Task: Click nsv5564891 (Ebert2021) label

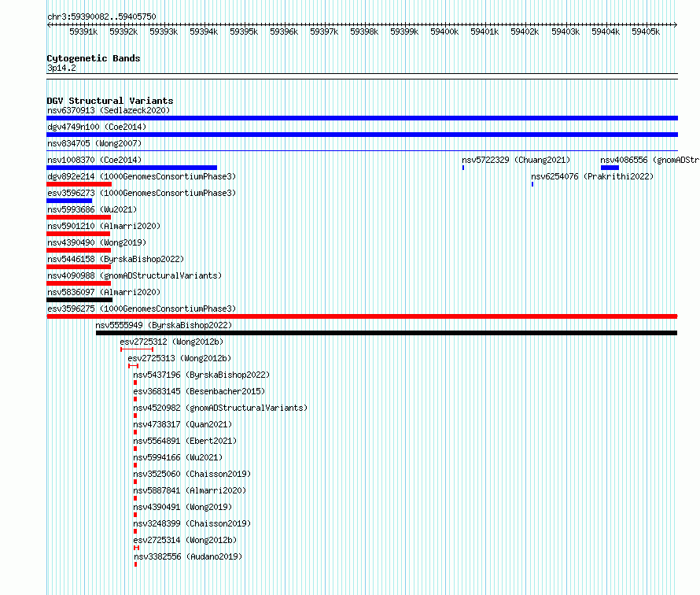Action: [185, 441]
